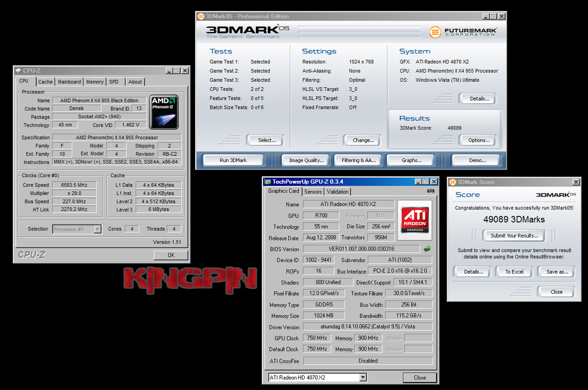
Task: Click the Multiplier x 29.0 value
Action: click(73, 193)
